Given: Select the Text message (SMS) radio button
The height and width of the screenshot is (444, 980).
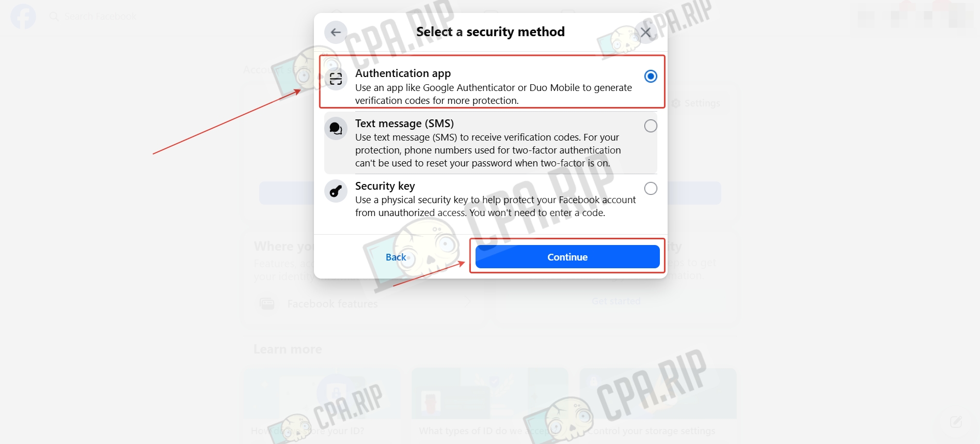Looking at the screenshot, I should (x=651, y=126).
